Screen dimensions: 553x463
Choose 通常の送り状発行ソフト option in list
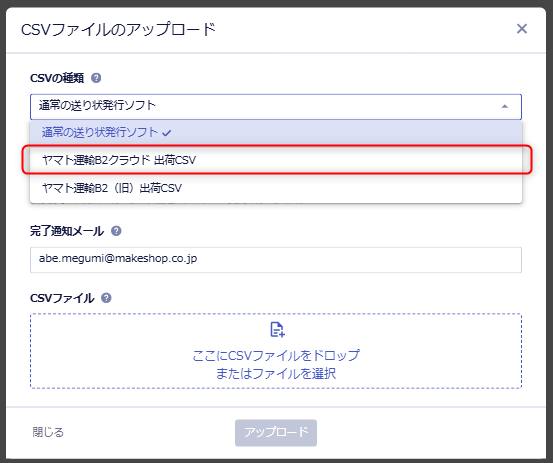276,132
